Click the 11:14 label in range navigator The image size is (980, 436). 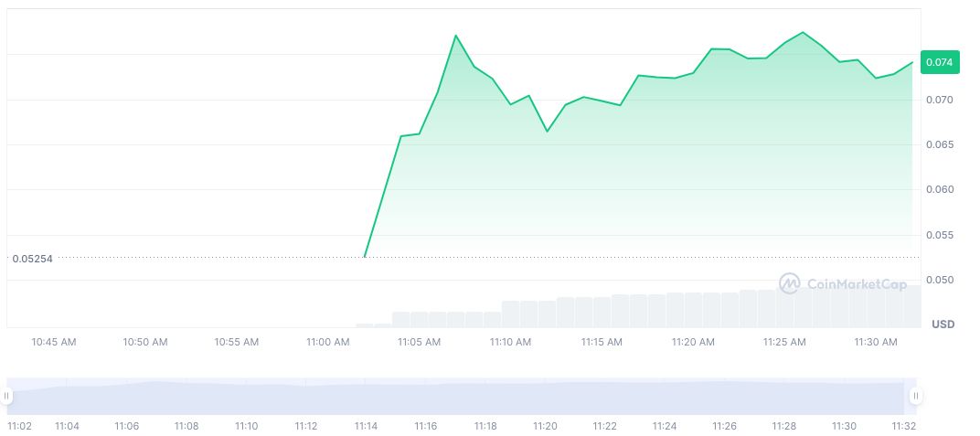click(366, 426)
